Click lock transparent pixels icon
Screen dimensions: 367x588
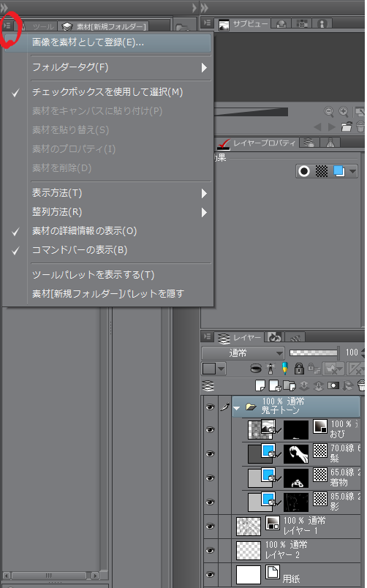coord(314,369)
